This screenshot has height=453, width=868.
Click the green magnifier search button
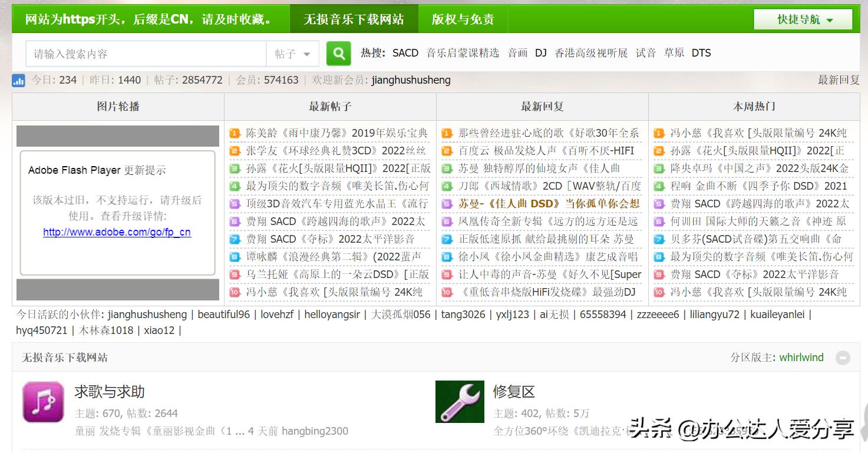tap(338, 53)
